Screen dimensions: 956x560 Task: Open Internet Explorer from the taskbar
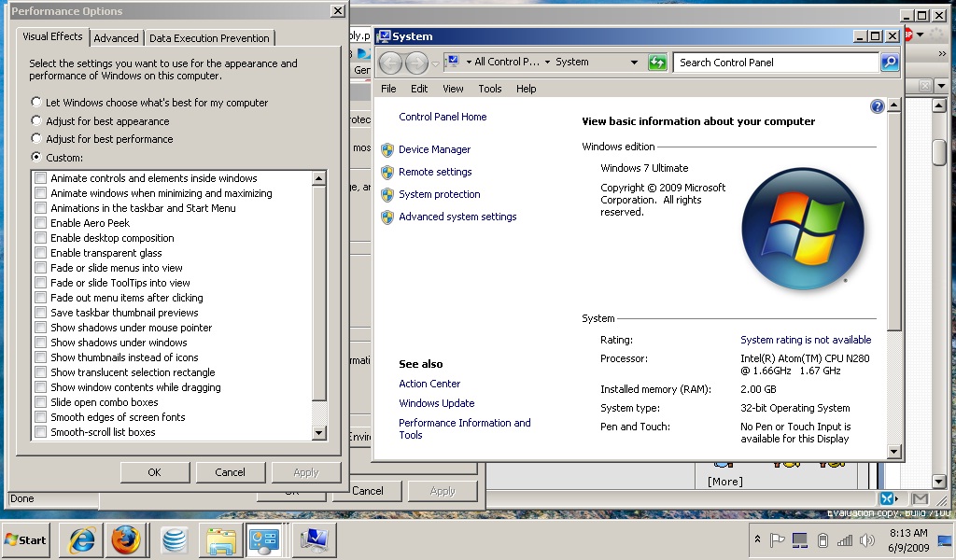pos(82,539)
